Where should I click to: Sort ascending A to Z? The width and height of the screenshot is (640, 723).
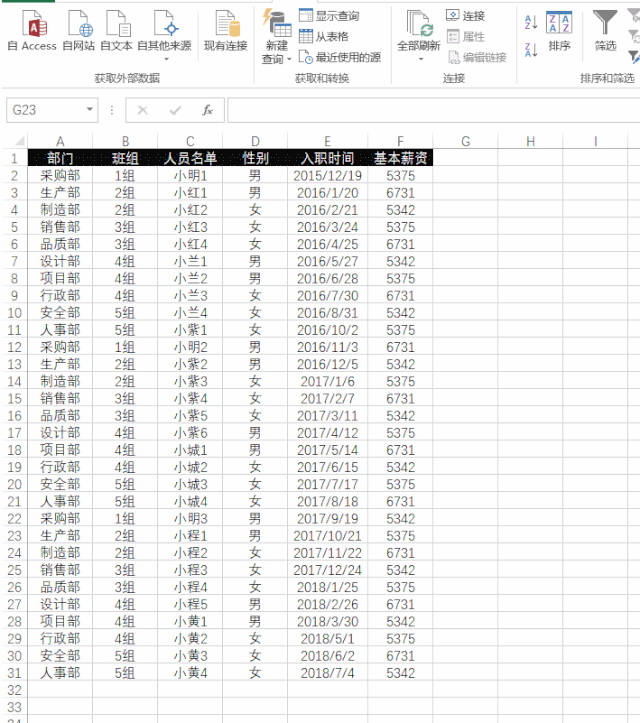click(x=531, y=22)
